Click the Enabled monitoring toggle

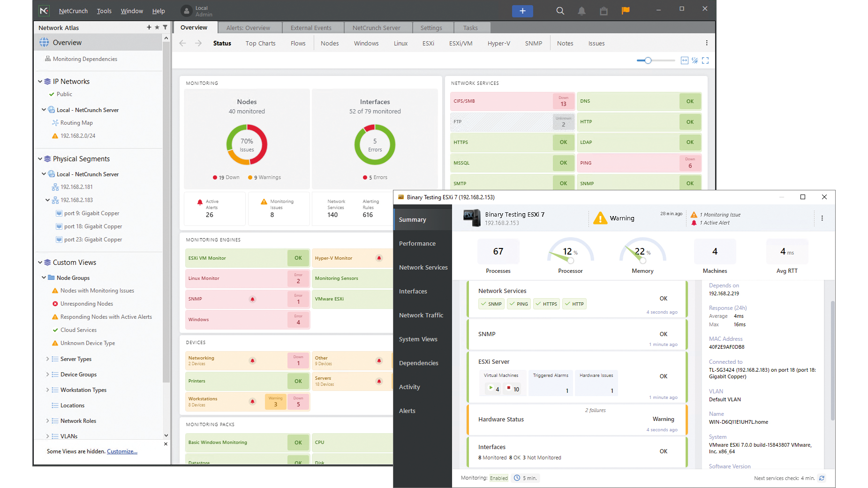(498, 478)
